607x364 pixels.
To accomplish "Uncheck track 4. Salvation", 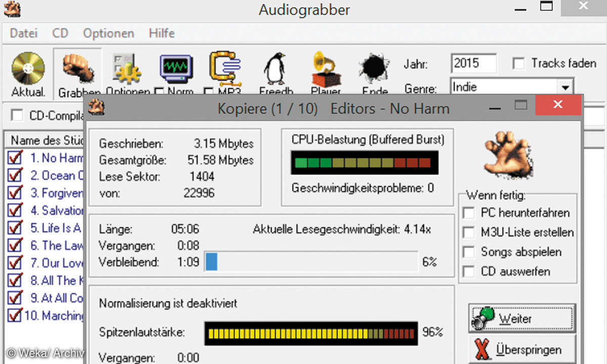I will coord(15,210).
